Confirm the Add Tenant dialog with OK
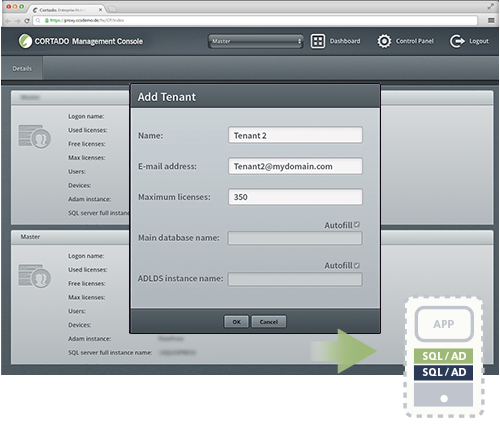Screen dimensions: 500x430 pos(236,322)
